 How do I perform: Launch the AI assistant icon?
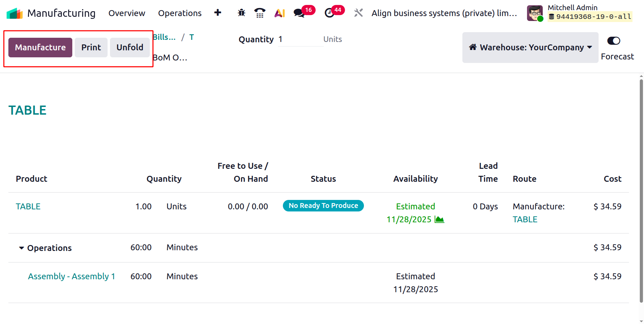click(x=279, y=13)
